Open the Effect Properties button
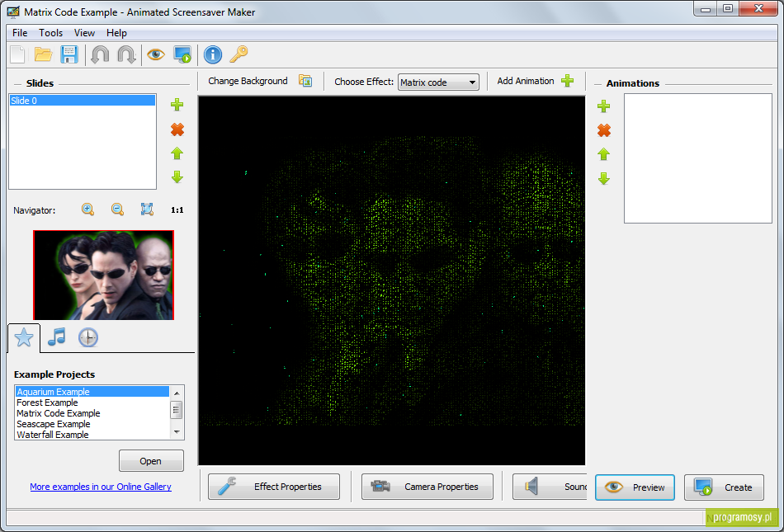The image size is (784, 532). pyautogui.click(x=274, y=487)
